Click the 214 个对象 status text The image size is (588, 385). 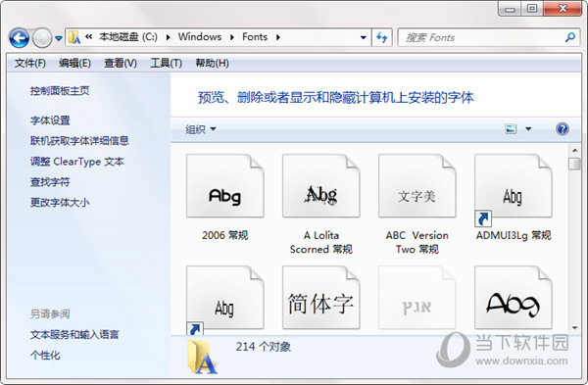pos(264,347)
